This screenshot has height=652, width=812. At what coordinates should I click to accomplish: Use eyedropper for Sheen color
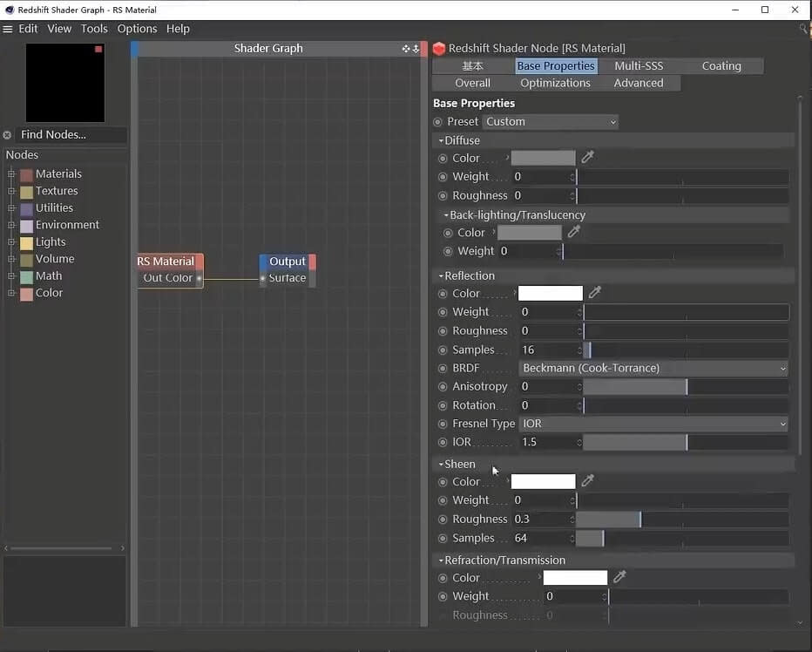point(587,481)
